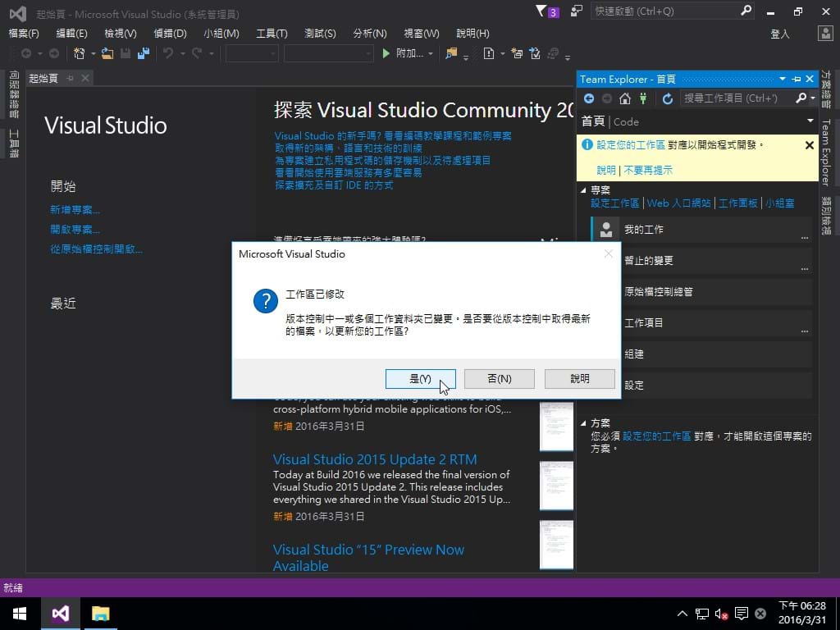Viewport: 840px width, 630px height.
Task: Open the 說明(H) menu
Action: click(x=472, y=33)
